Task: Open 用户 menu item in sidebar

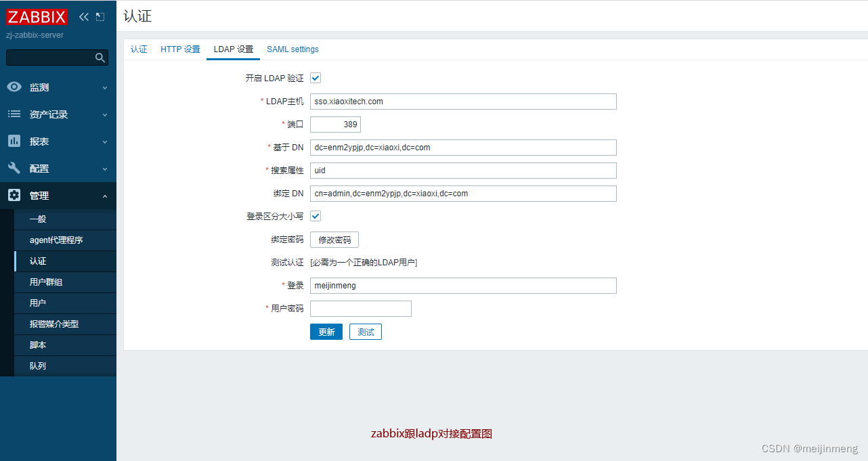Action: point(65,303)
